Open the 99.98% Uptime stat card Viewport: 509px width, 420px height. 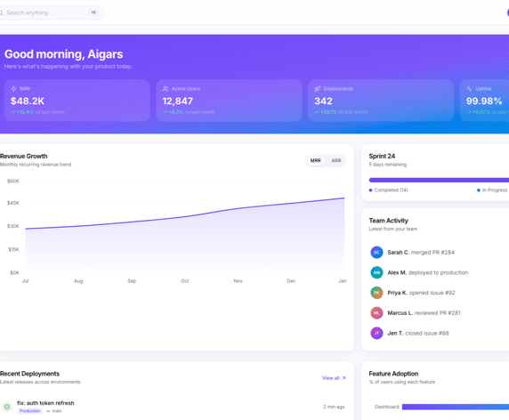pos(485,101)
